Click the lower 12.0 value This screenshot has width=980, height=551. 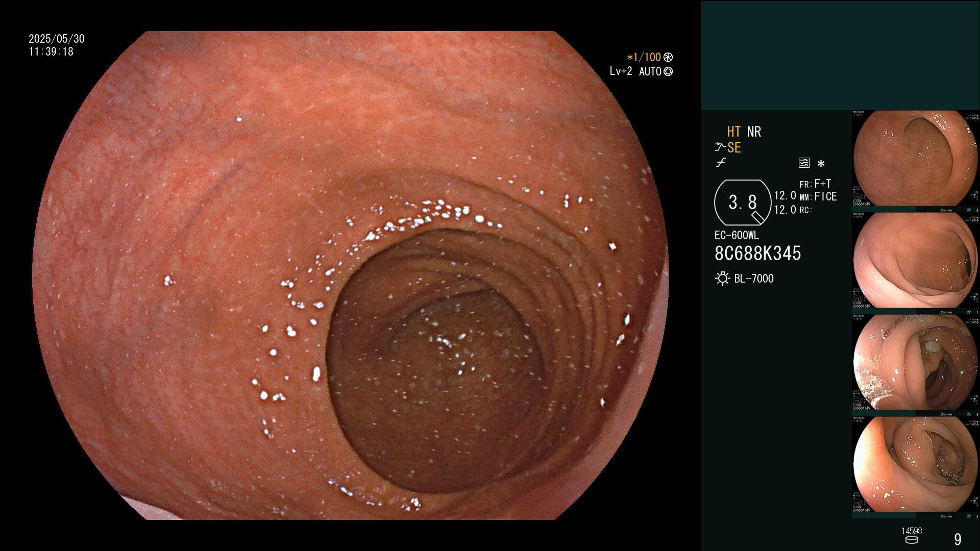click(785, 210)
